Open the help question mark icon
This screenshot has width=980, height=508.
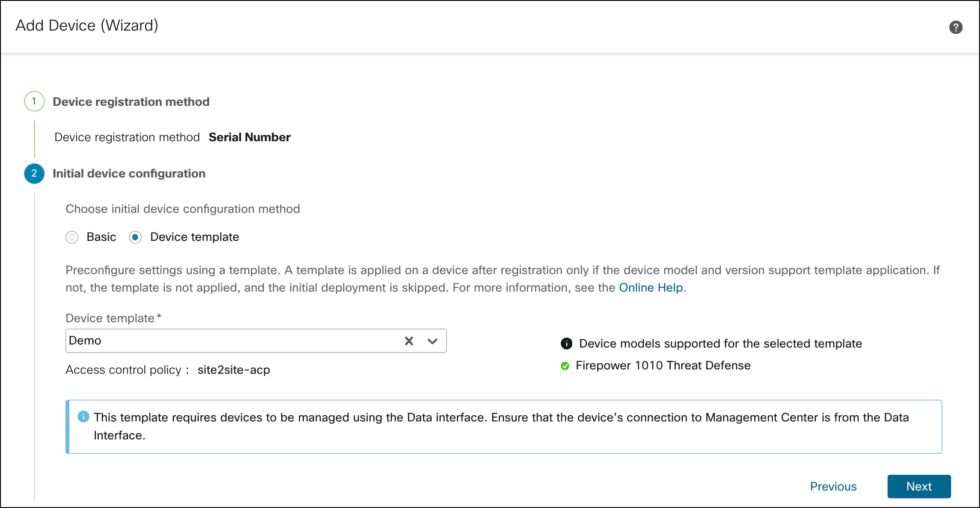pyautogui.click(x=955, y=27)
